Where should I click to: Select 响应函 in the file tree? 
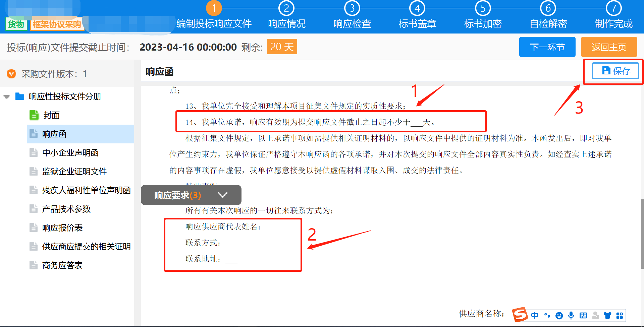click(x=80, y=134)
